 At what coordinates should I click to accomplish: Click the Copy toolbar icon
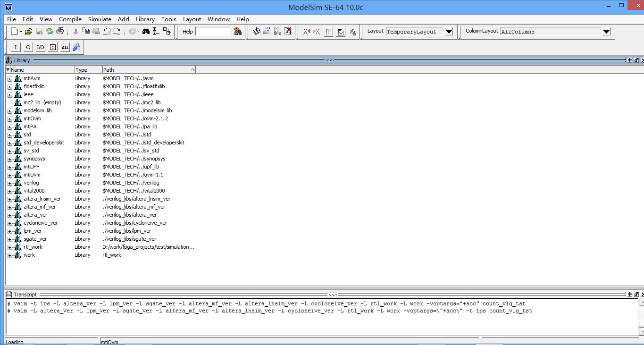pos(86,31)
